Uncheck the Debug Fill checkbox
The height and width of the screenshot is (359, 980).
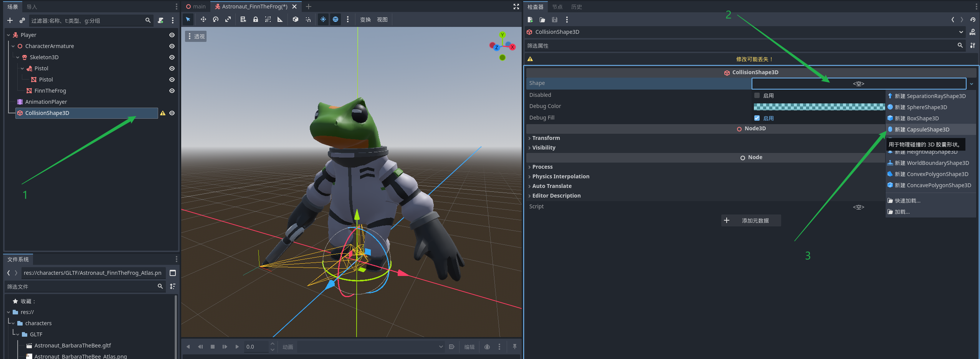(x=757, y=118)
